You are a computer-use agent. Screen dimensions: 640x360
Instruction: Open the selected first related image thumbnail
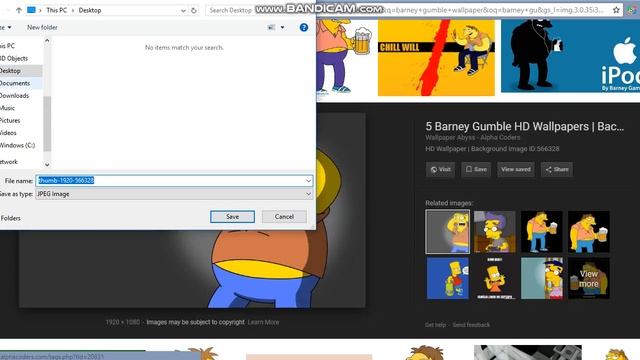click(x=447, y=232)
